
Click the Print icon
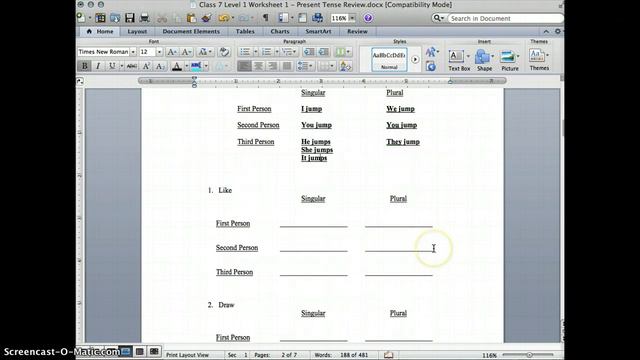point(144,18)
